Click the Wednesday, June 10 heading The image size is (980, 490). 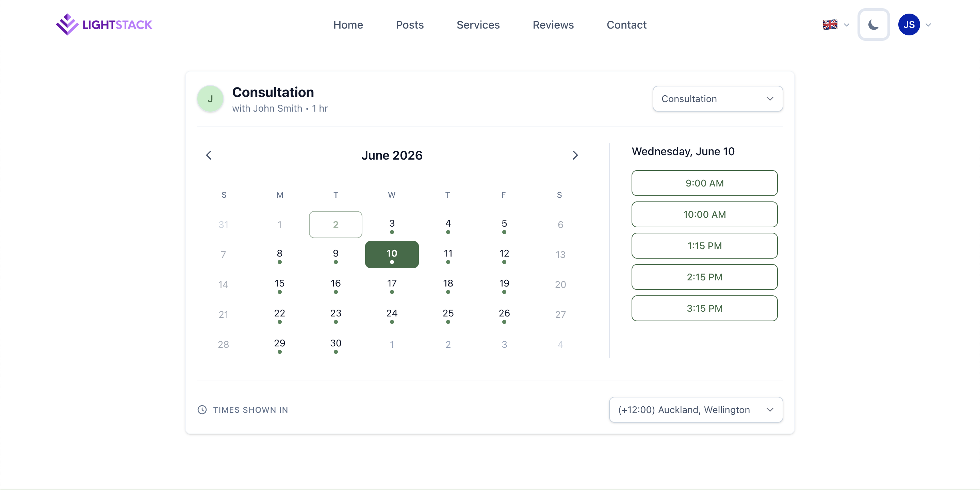(x=683, y=151)
